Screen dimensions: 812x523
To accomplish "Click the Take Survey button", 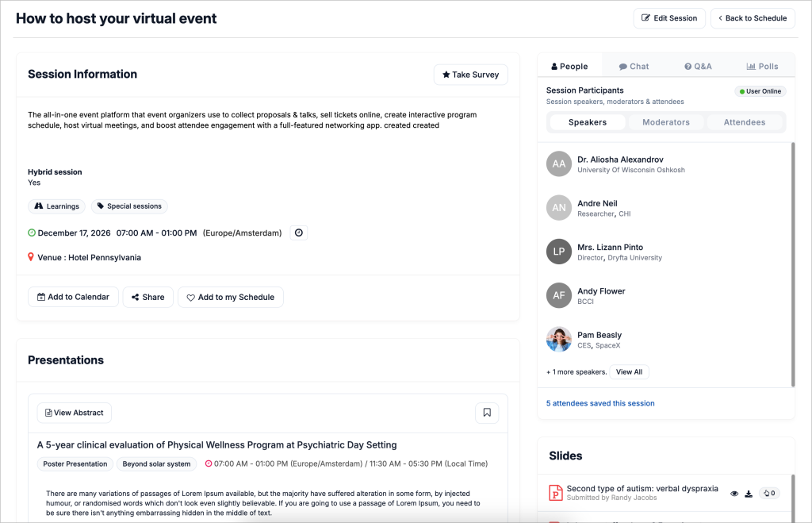I will coord(470,74).
